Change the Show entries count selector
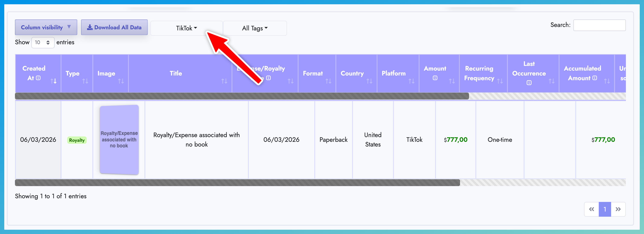 (x=43, y=42)
